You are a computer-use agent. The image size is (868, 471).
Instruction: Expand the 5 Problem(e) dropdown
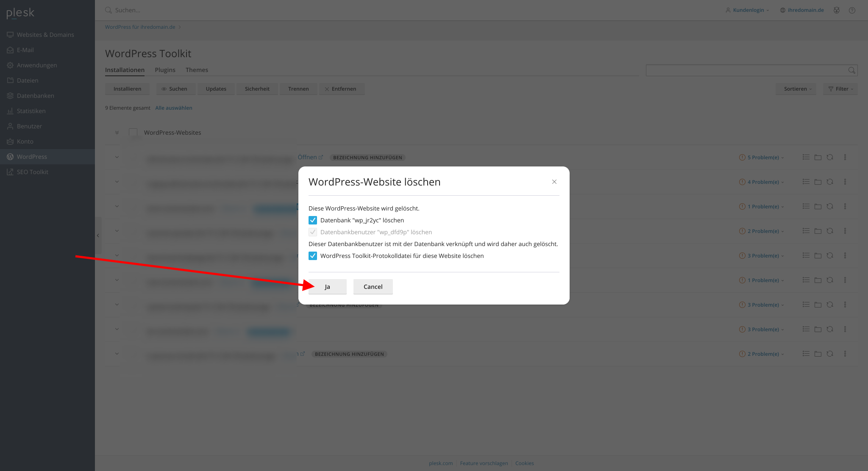click(x=762, y=158)
